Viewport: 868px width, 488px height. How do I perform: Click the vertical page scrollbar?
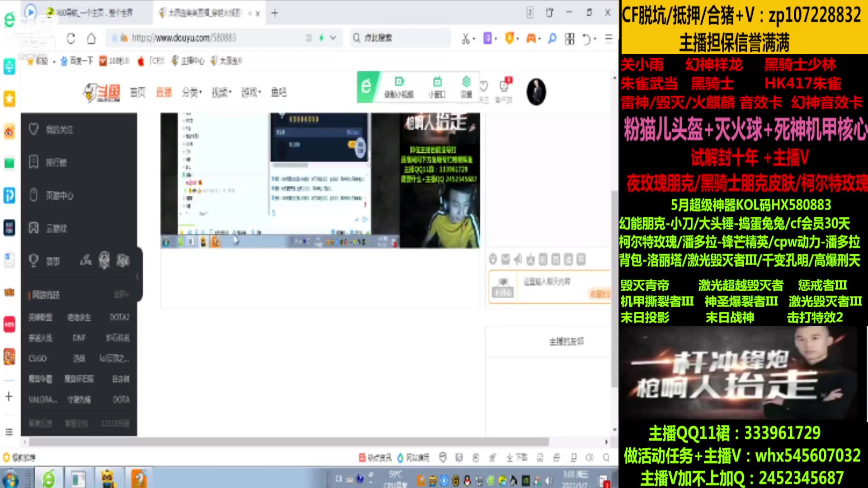pyautogui.click(x=614, y=289)
